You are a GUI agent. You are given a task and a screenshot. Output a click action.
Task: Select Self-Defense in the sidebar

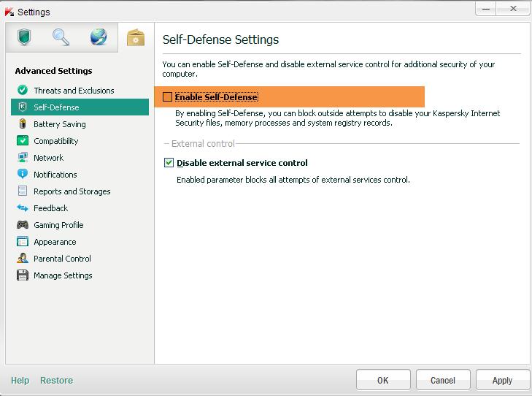80,107
